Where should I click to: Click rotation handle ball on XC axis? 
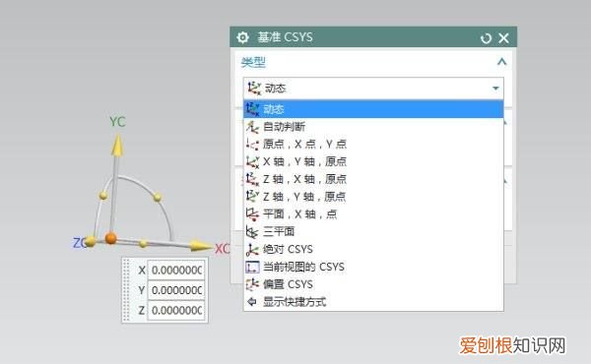pos(143,244)
